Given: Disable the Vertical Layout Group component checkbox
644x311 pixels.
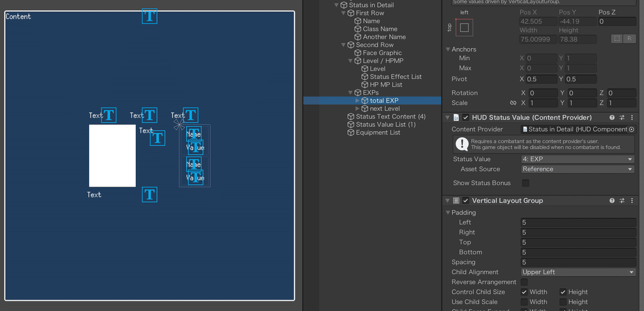Looking at the screenshot, I should point(466,201).
